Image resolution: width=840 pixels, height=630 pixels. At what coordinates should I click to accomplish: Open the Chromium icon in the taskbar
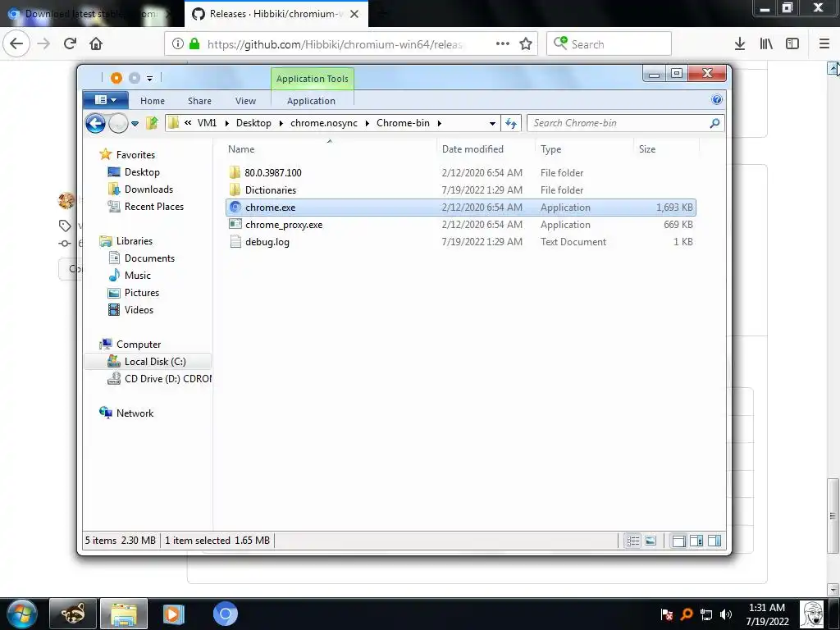point(225,614)
